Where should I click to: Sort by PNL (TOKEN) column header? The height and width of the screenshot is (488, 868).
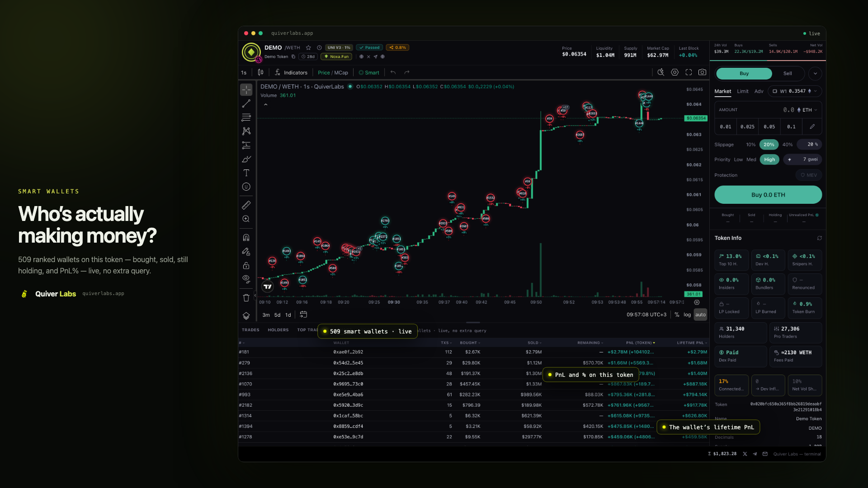(x=640, y=343)
